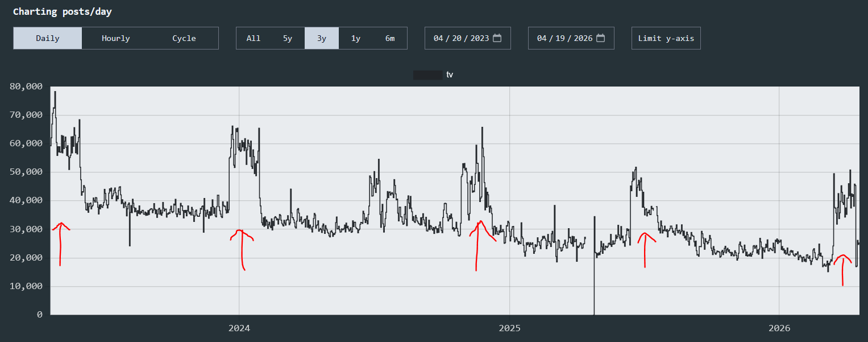Toggle the Limit y-axis button
Image resolution: width=868 pixels, height=342 pixels.
tap(666, 38)
